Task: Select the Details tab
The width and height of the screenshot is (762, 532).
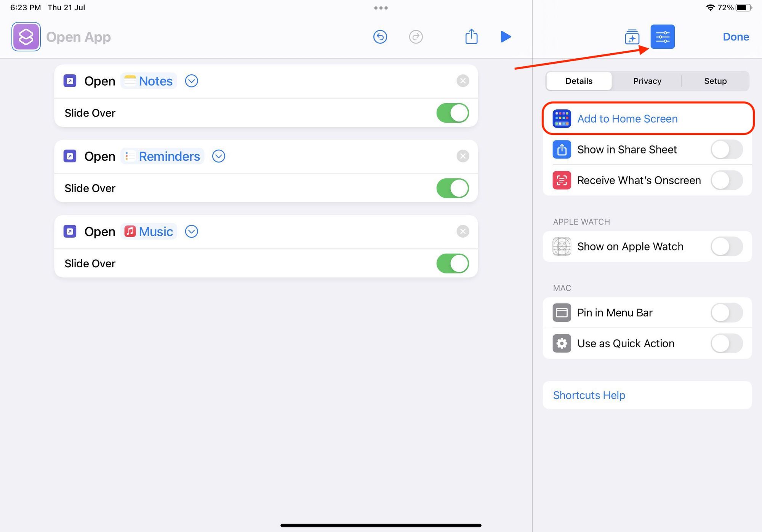Action: coord(579,81)
